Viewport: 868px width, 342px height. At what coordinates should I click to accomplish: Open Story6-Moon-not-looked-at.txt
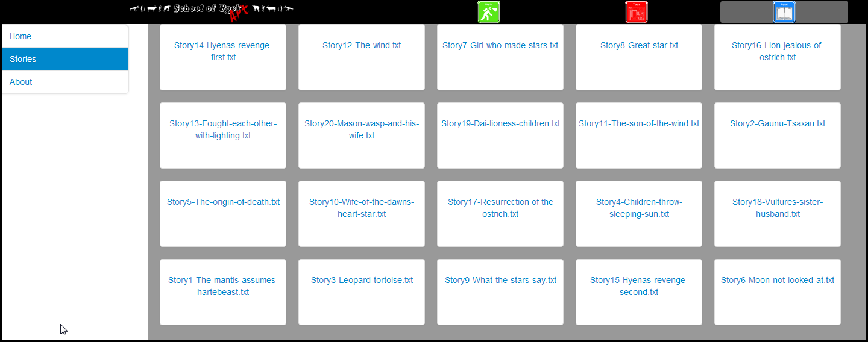[778, 280]
